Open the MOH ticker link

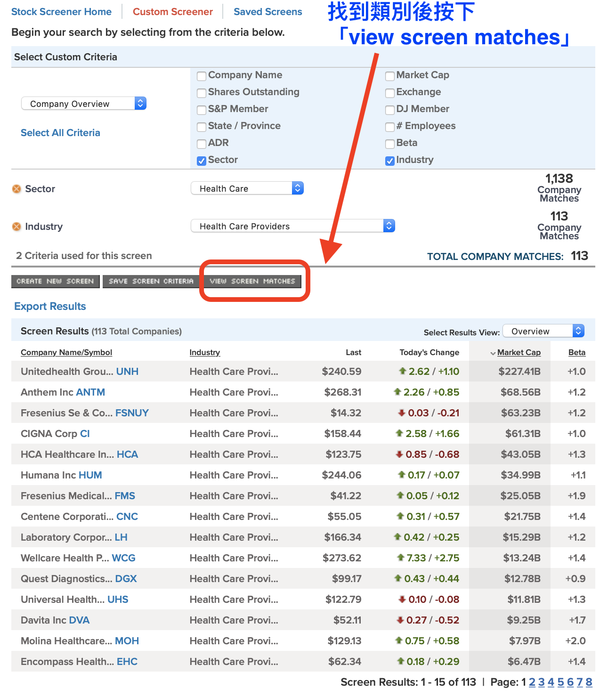coord(127,641)
